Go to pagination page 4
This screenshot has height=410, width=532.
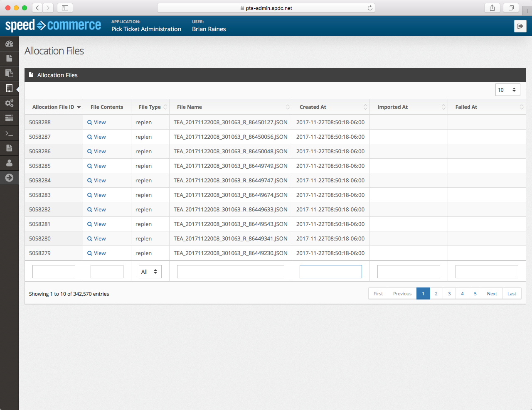point(462,294)
